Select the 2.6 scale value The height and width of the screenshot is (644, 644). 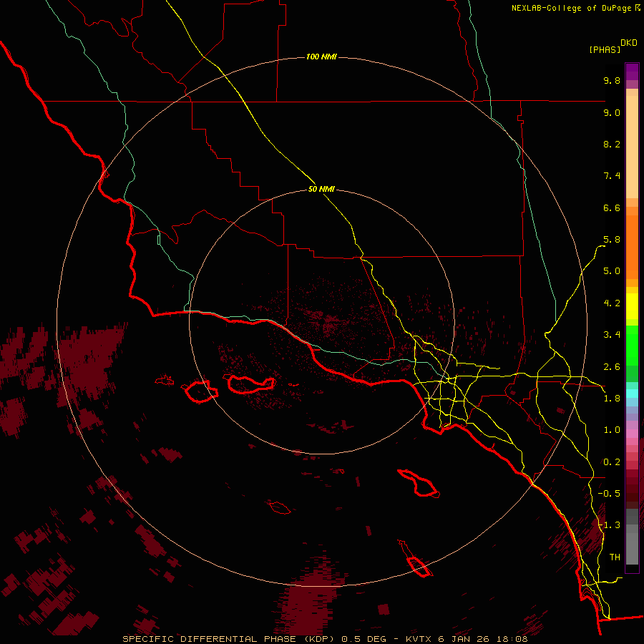pos(612,367)
